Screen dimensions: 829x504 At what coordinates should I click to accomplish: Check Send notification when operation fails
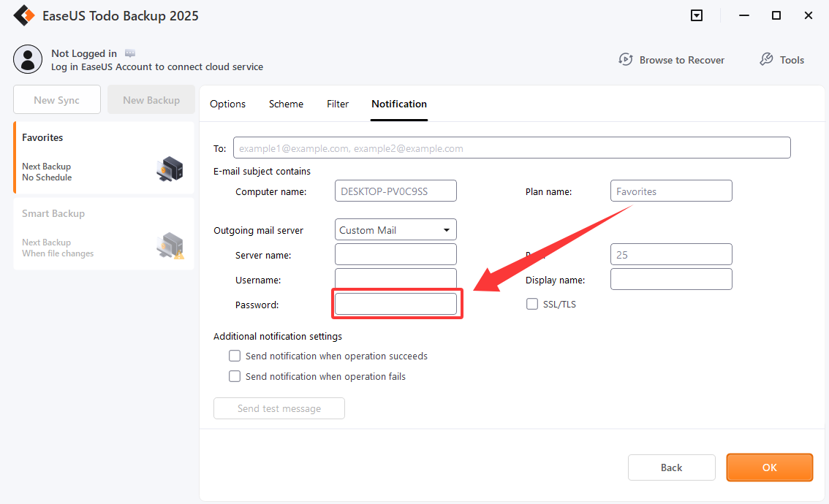click(x=234, y=376)
